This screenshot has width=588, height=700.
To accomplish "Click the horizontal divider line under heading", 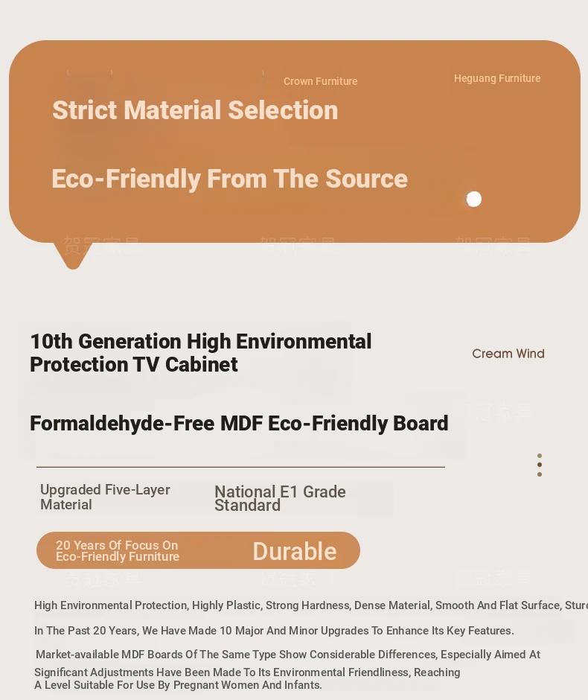I will pos(240,467).
